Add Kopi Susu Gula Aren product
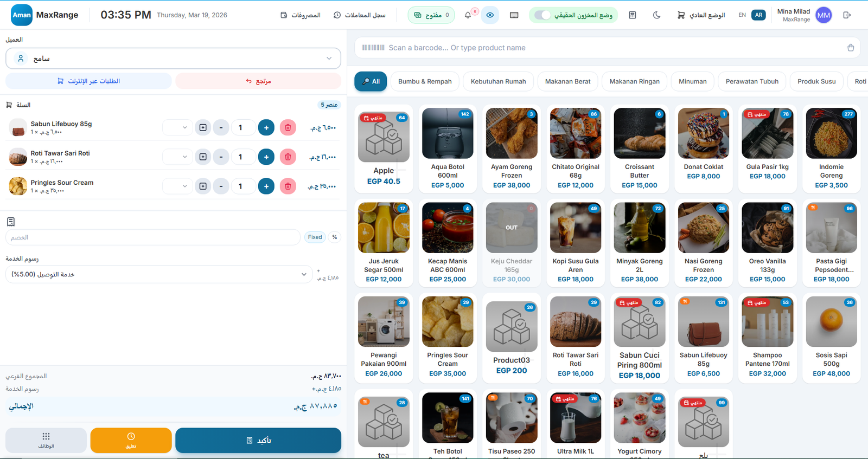Viewport: 868px width, 459px height. point(576,243)
